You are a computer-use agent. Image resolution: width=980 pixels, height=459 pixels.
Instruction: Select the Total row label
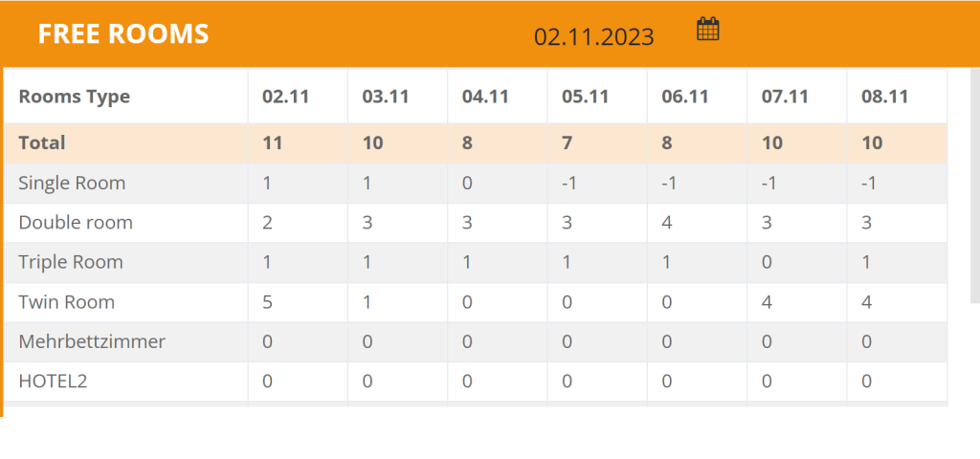42,143
